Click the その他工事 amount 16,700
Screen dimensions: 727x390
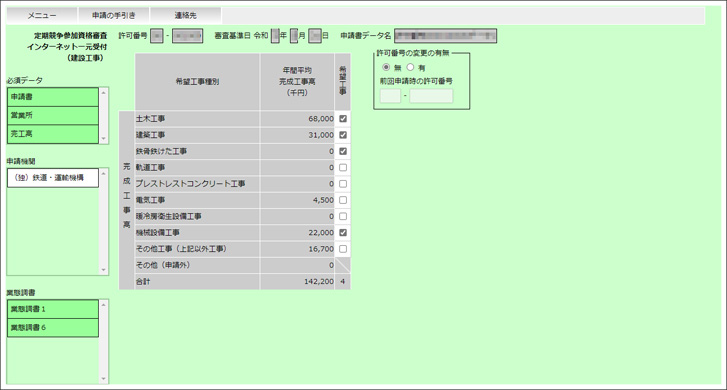(321, 249)
